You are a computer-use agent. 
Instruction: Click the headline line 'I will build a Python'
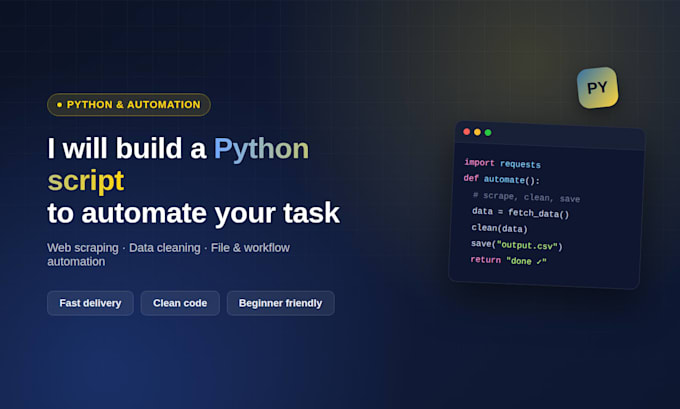[x=178, y=149]
